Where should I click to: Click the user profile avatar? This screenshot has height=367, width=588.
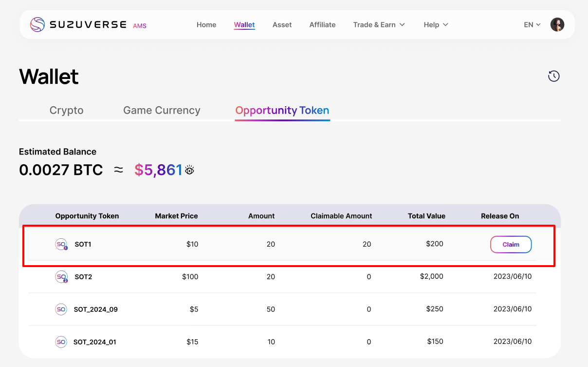[x=557, y=25]
